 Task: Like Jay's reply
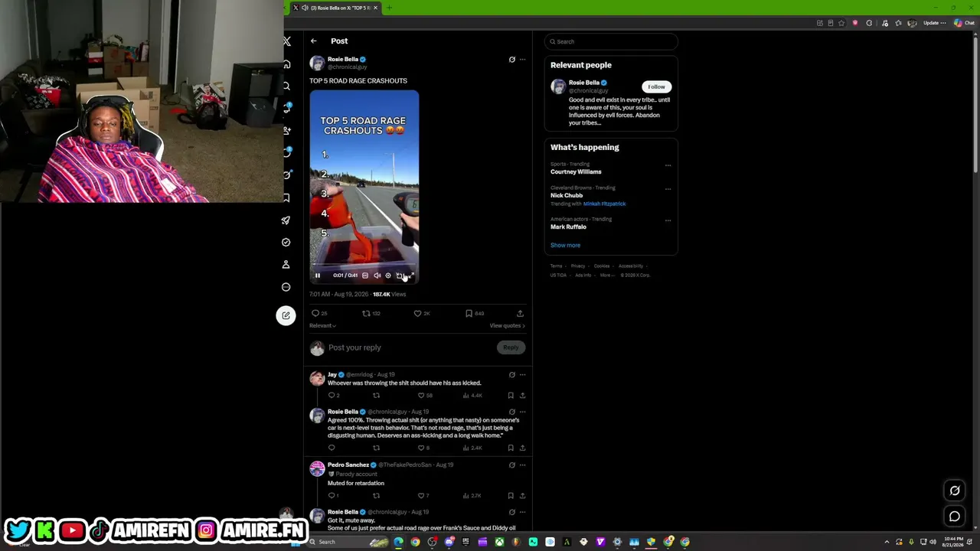pyautogui.click(x=421, y=396)
